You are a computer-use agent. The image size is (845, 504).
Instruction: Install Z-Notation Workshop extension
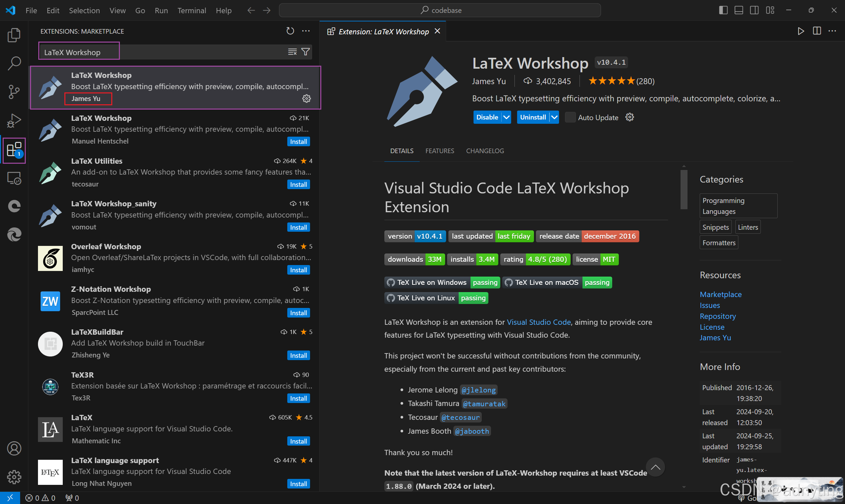point(298,313)
